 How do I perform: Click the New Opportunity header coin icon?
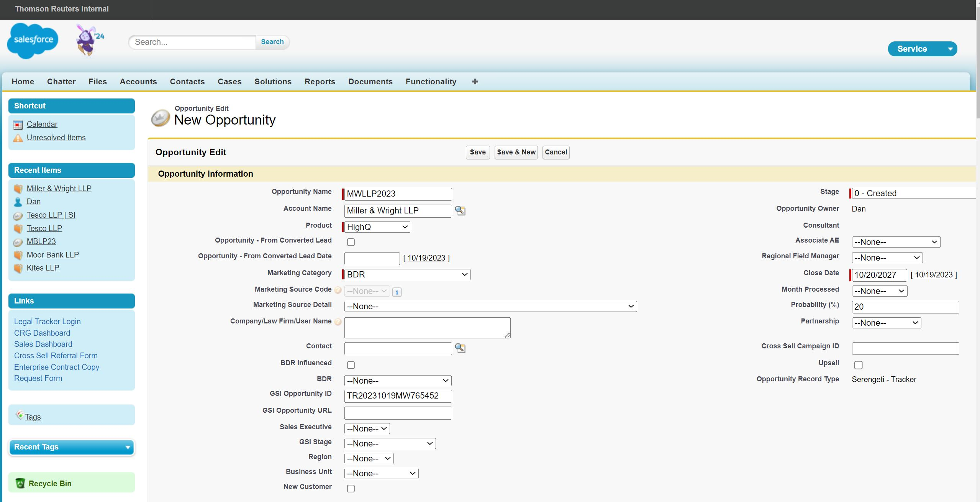click(161, 118)
